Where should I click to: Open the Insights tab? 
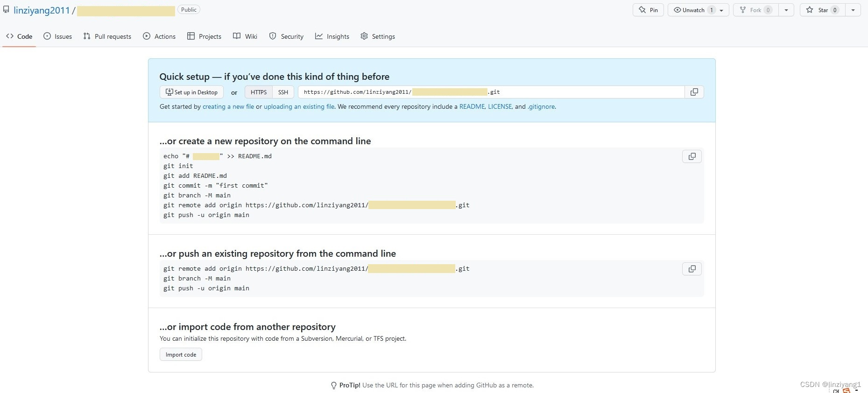point(332,36)
